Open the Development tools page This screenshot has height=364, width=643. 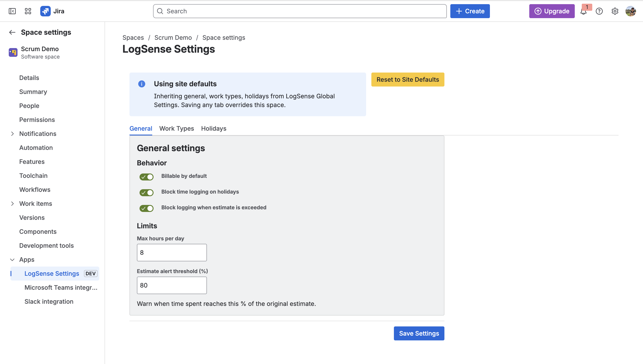[47, 246]
